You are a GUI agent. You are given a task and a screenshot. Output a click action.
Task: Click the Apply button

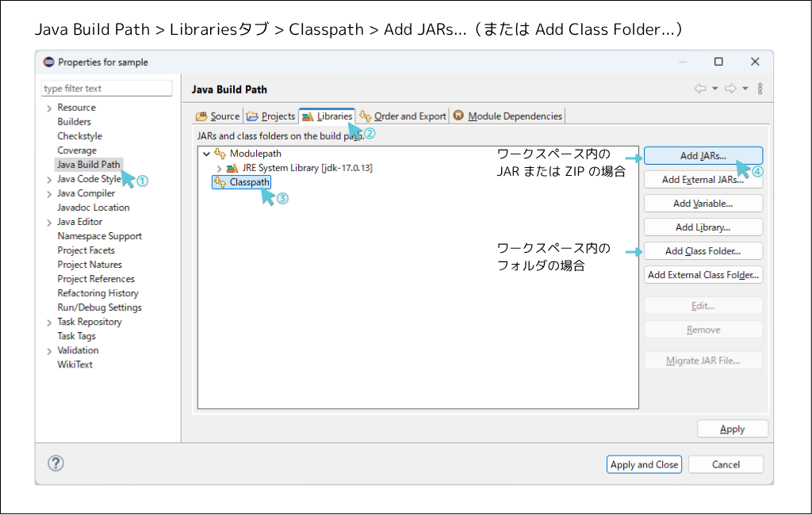(732, 429)
